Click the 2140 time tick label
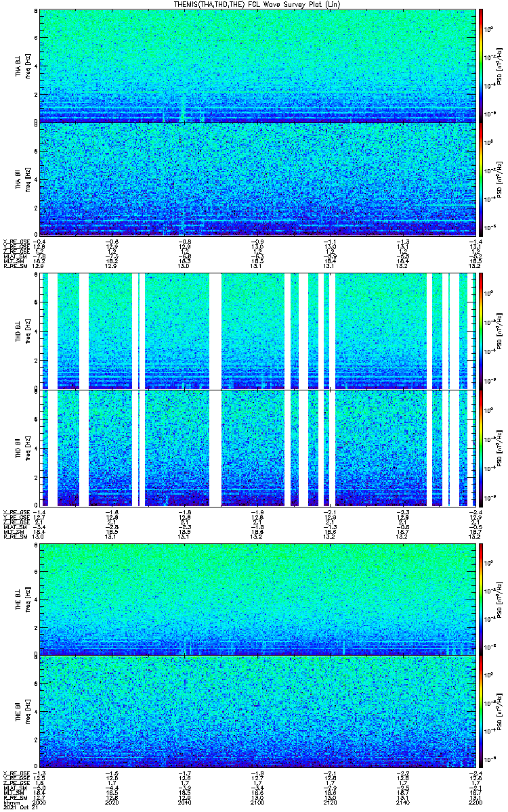Viewport: 508px width, 812px height. click(403, 802)
